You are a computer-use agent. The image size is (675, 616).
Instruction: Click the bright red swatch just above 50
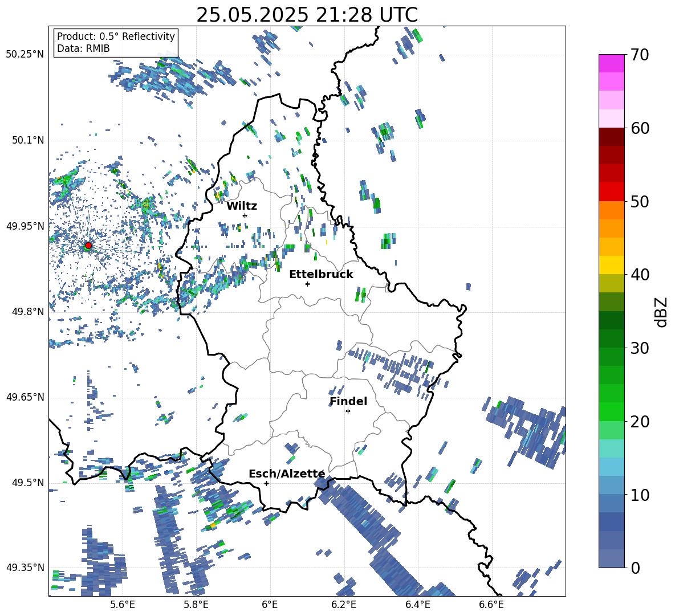point(611,191)
